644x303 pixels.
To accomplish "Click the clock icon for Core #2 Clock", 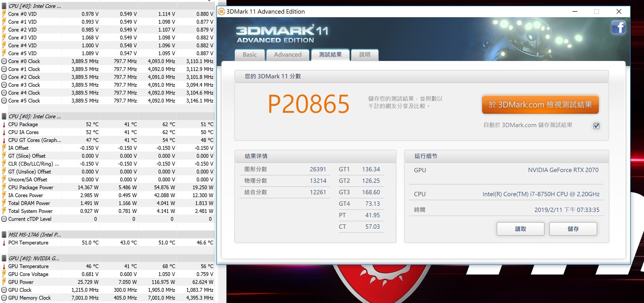I will click(x=4, y=77).
